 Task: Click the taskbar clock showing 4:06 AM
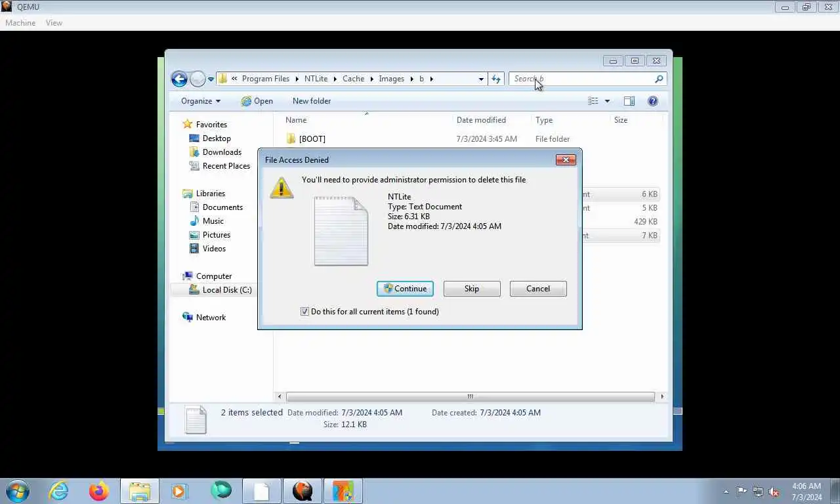tap(807, 492)
